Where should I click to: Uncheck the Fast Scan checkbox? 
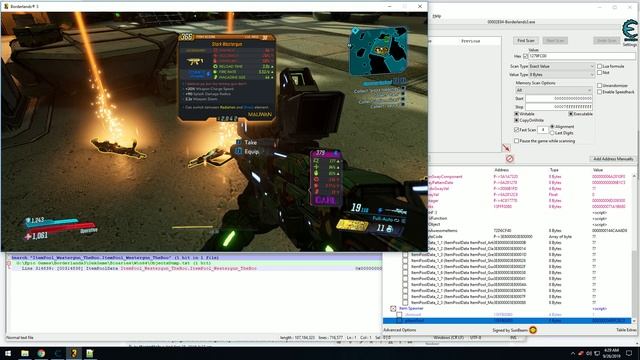pos(517,130)
